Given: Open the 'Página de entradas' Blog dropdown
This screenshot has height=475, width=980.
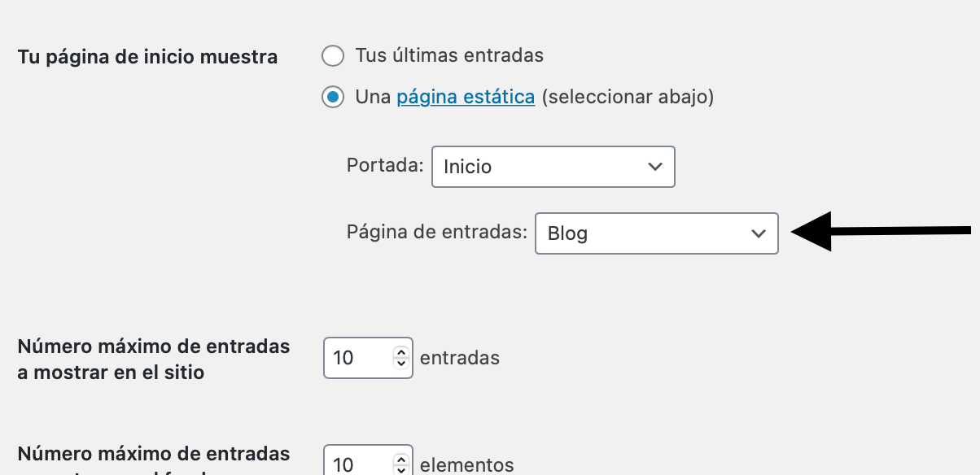Looking at the screenshot, I should click(657, 233).
